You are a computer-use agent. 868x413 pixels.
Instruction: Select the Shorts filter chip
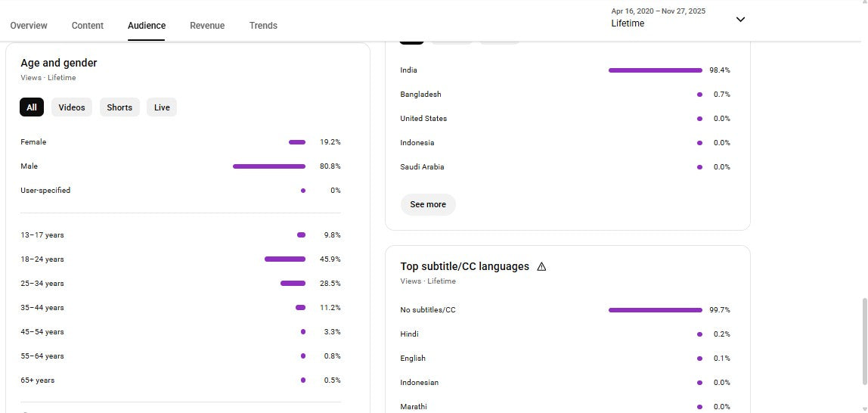pyautogui.click(x=119, y=107)
